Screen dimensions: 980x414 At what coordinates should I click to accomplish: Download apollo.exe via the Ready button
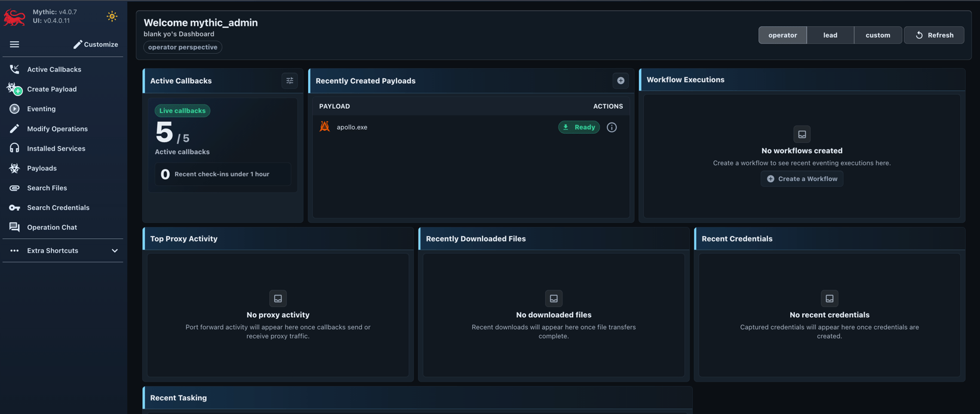click(x=579, y=127)
